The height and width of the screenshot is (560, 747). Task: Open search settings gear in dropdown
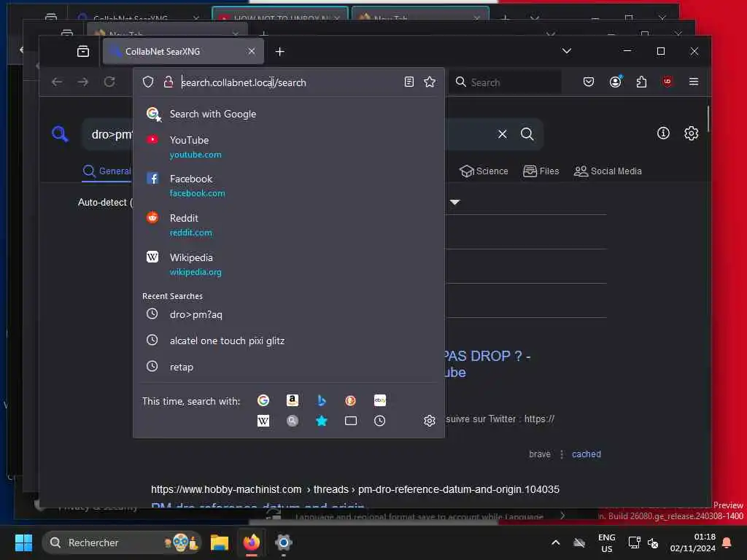pyautogui.click(x=429, y=421)
